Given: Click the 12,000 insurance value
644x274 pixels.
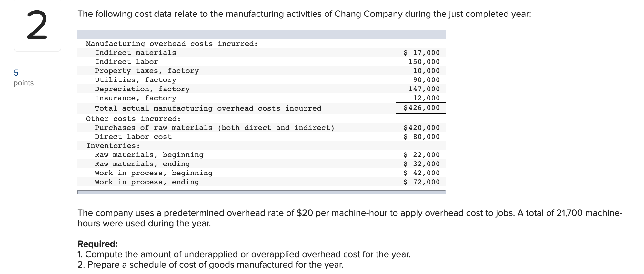Looking at the screenshot, I should [427, 98].
